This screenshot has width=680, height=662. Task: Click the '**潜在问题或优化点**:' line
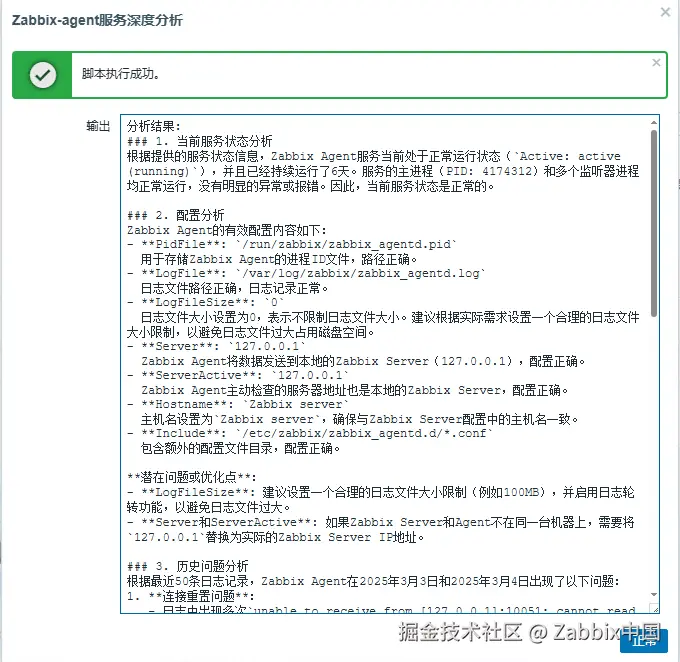192,477
